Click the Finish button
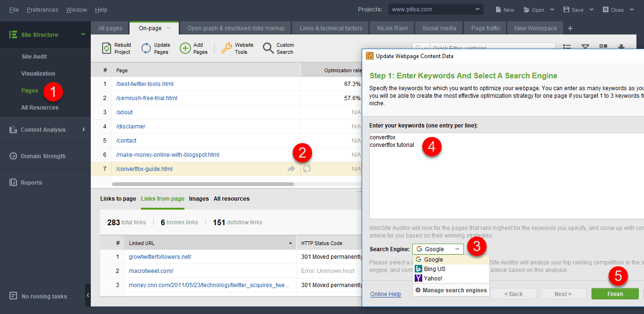Screen dimensions: 644x314 615,294
